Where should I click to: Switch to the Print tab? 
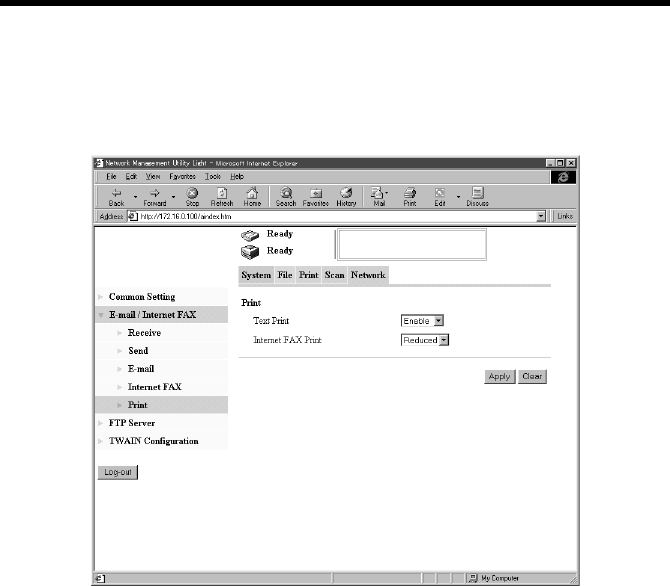pos(309,275)
